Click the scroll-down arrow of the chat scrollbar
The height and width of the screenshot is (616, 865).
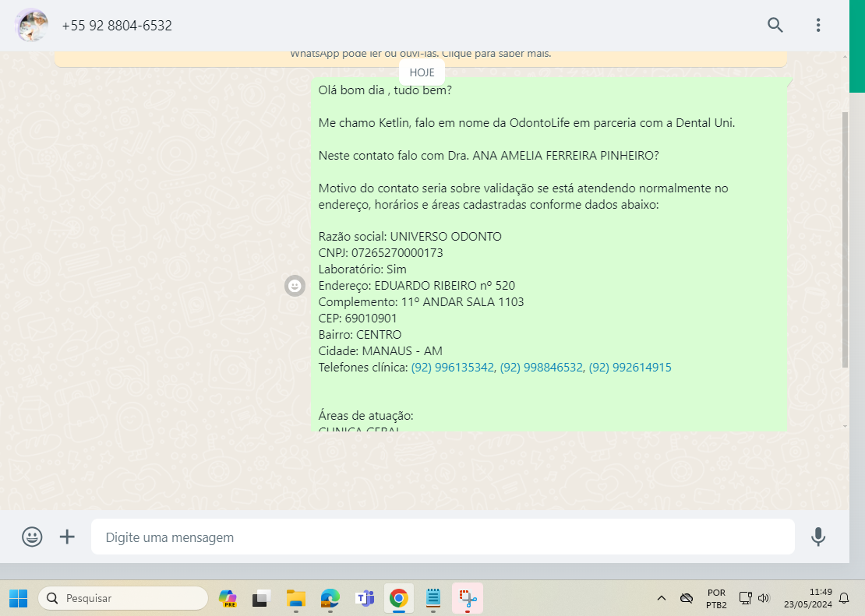845,426
